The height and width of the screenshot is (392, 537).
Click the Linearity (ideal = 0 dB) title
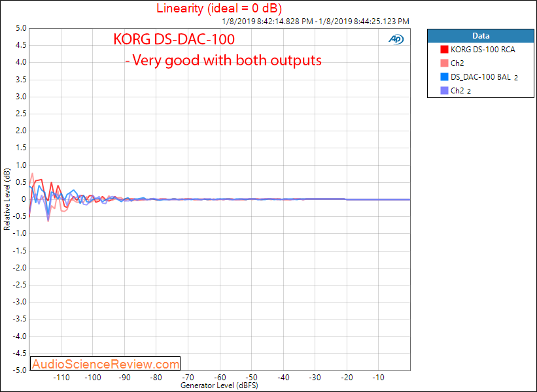click(219, 8)
